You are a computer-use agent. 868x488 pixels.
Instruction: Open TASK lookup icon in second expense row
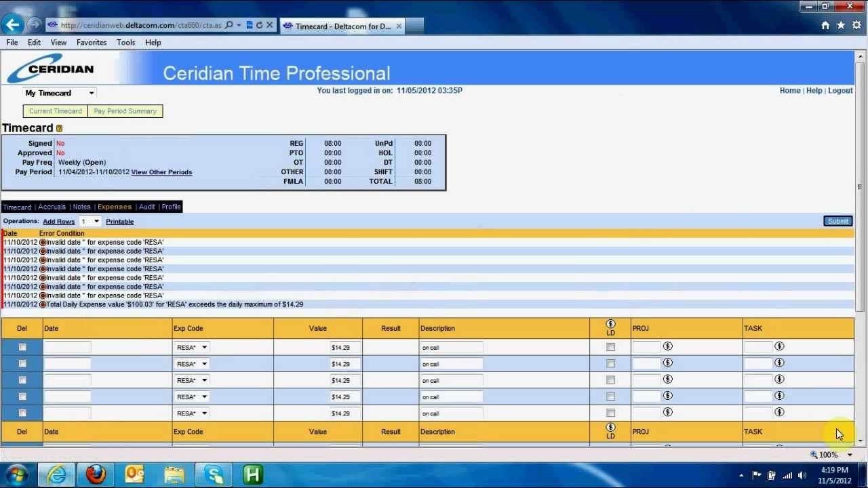pos(779,363)
